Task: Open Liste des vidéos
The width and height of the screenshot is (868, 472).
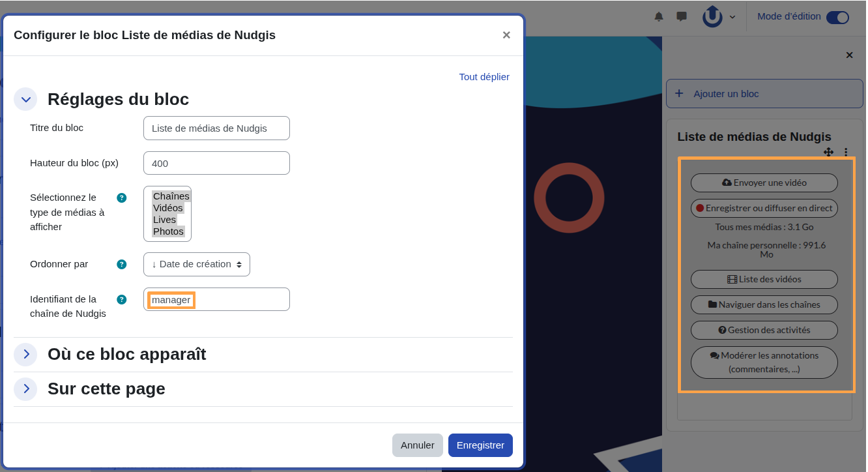Action: pyautogui.click(x=764, y=279)
